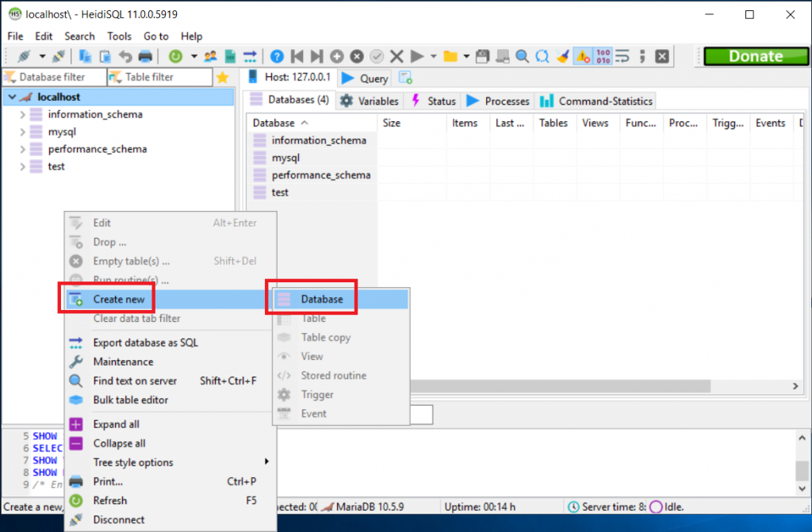
Task: Open the User manager icon
Action: pos(210,56)
